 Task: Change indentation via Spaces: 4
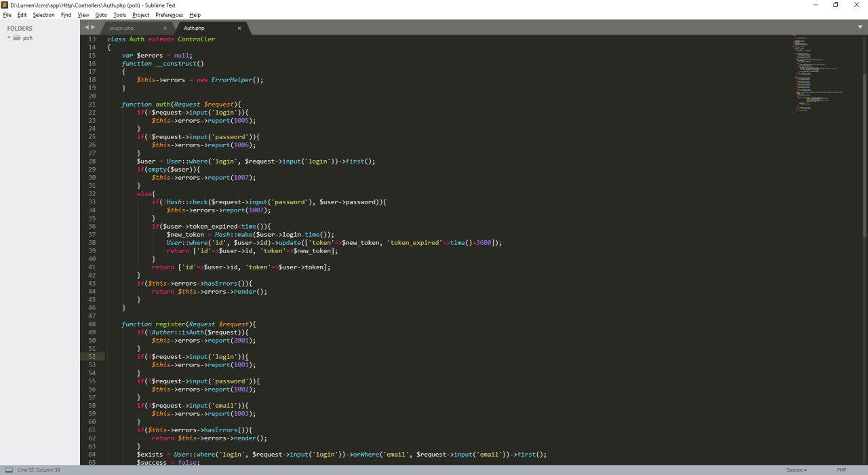tap(797, 470)
